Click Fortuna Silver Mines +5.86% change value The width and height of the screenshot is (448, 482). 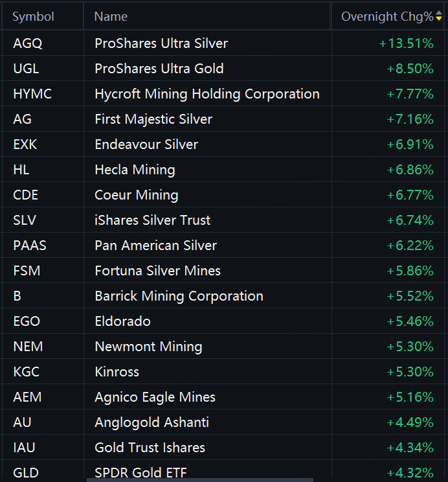coord(410,271)
